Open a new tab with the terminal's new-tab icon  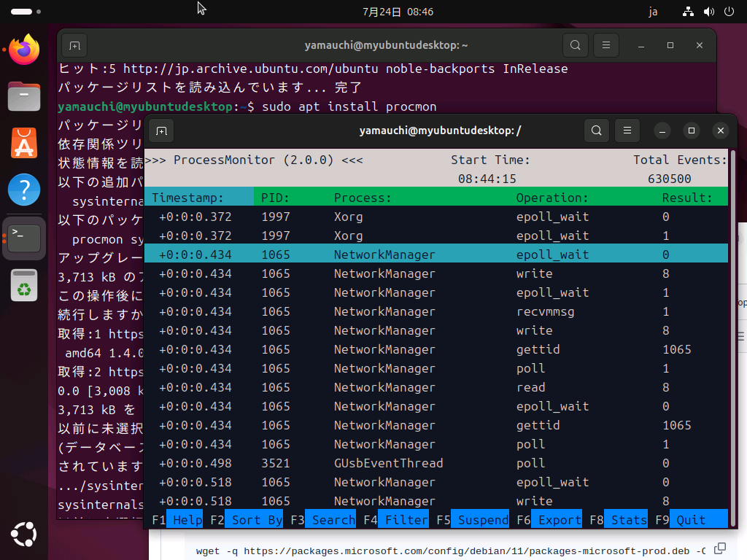pos(160,131)
